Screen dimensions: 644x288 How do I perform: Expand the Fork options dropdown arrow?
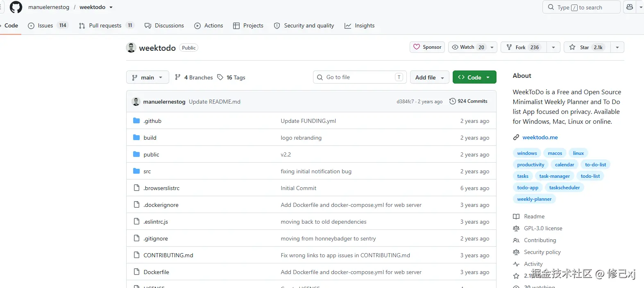pos(553,47)
